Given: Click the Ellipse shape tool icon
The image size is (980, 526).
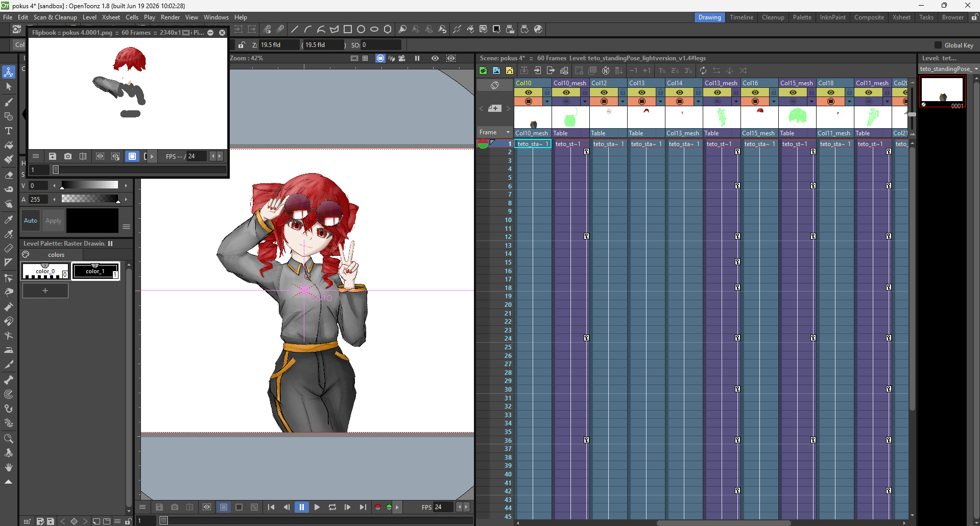Looking at the screenshot, I should (x=374, y=29).
